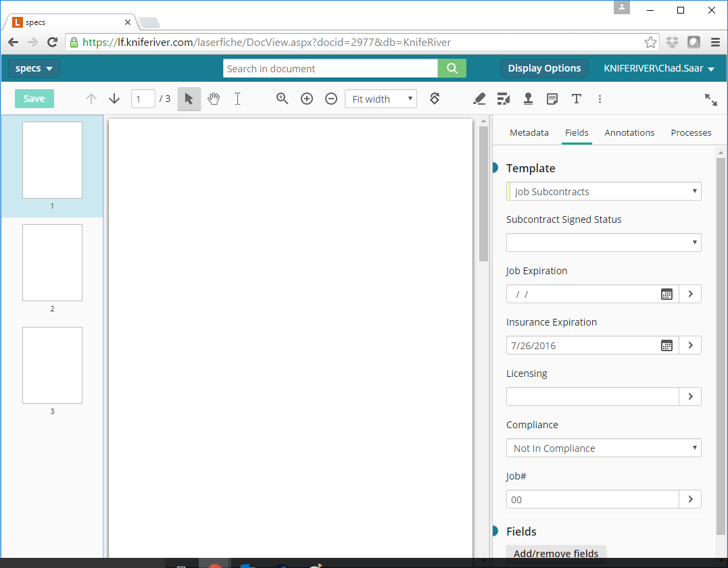Bookmark page with the star icon

click(650, 43)
